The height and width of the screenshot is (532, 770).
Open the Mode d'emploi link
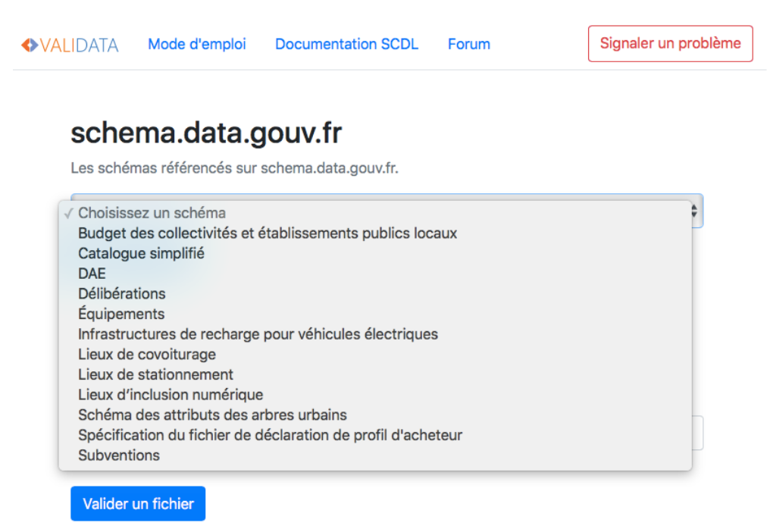197,44
